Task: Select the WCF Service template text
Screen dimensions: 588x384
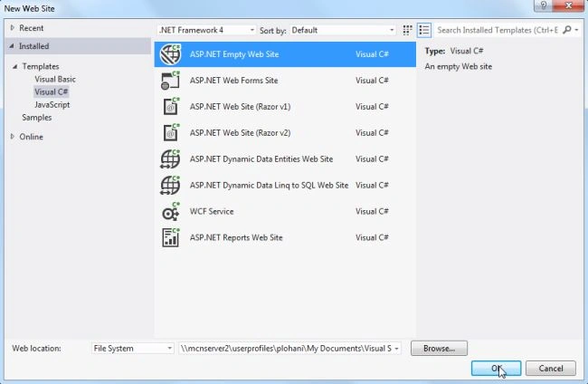Action: [x=212, y=211]
